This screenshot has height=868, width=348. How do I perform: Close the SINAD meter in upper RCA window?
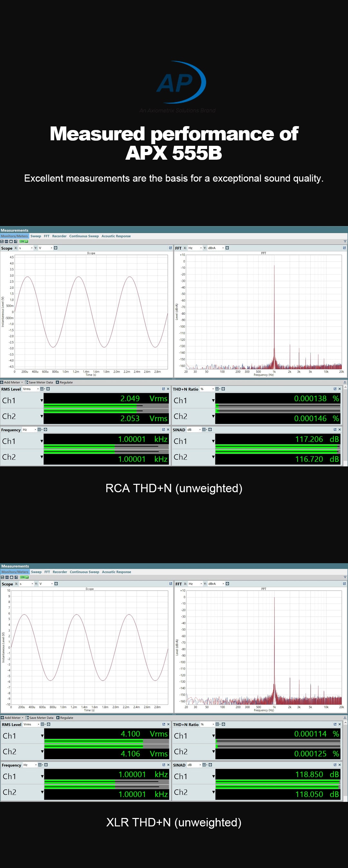(x=340, y=430)
